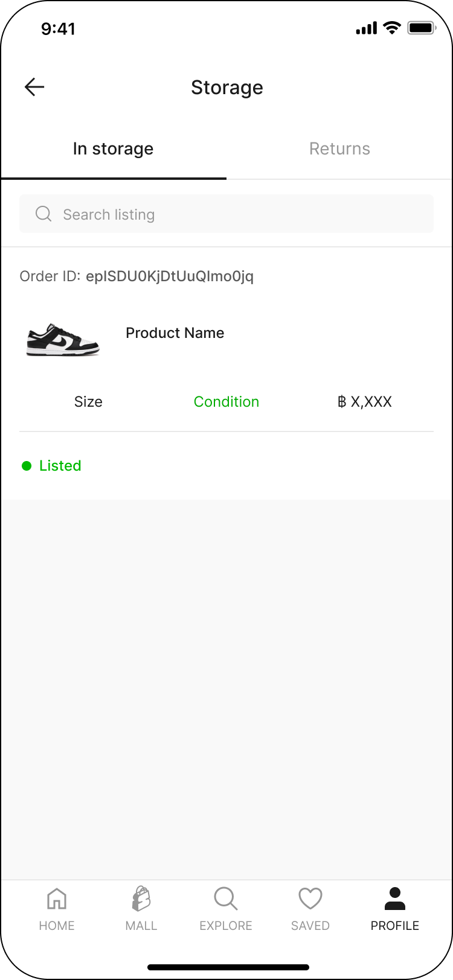Select the Order ID text
This screenshot has width=453, height=980.
tap(137, 276)
